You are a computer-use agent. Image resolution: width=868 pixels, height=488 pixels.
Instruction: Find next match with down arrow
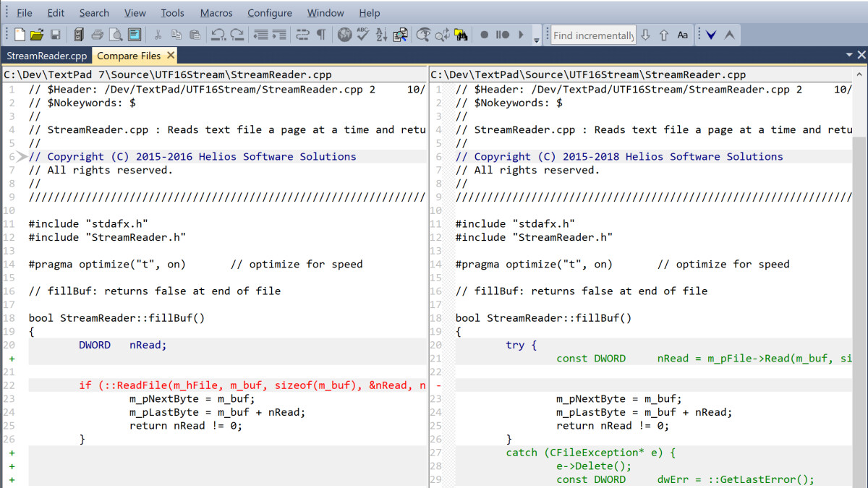click(x=646, y=35)
